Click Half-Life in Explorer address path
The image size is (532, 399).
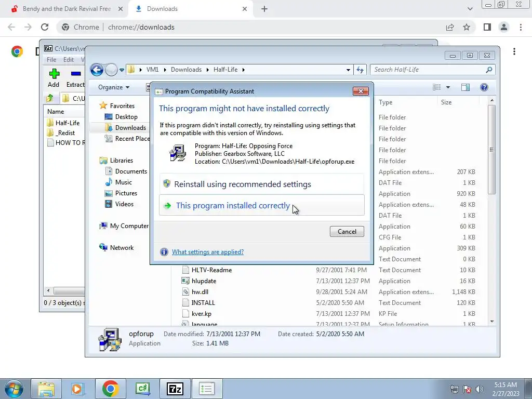[225, 70]
